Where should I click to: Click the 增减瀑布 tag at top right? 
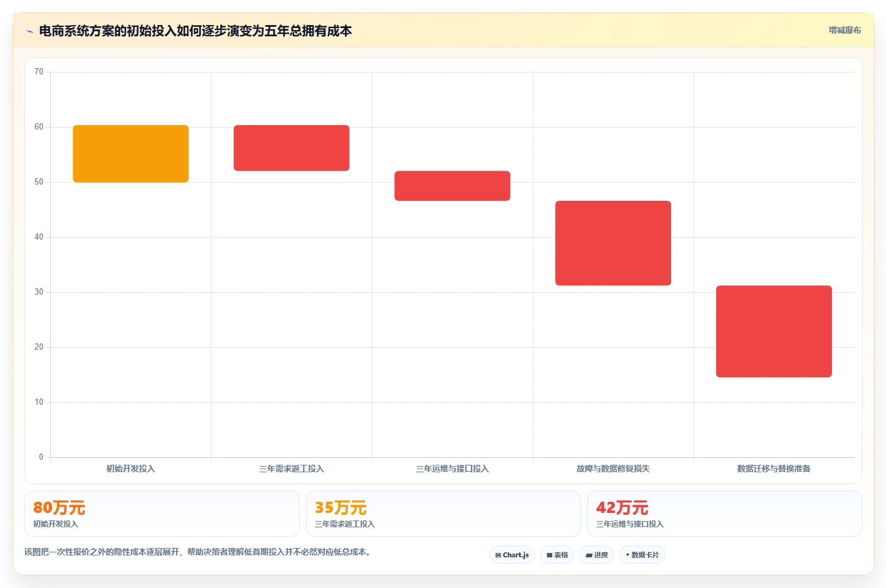[x=844, y=30]
